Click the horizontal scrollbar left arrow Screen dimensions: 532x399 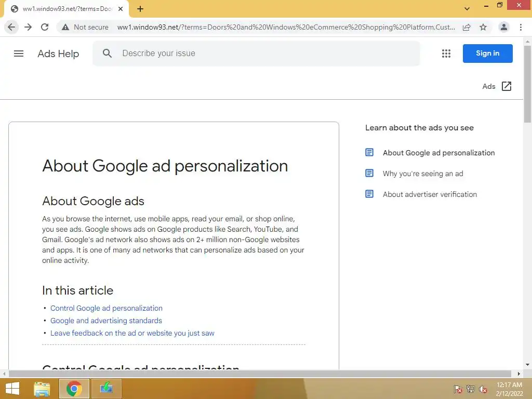click(4, 374)
